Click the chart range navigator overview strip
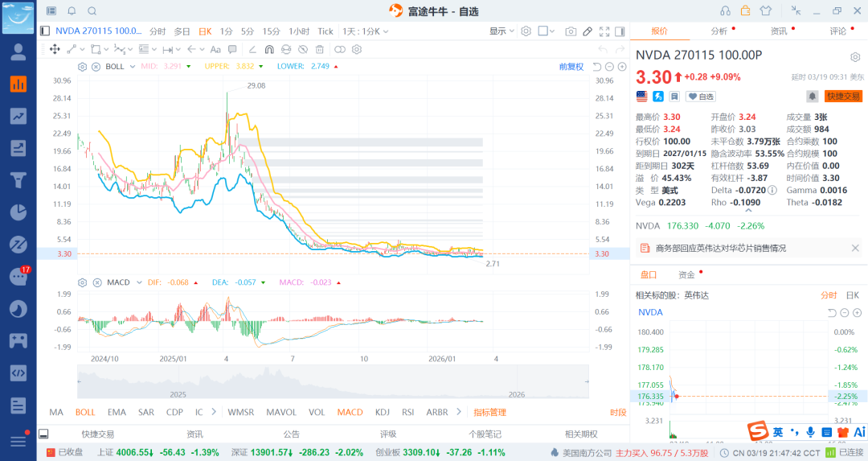This screenshot has width=868, height=461. (333, 382)
